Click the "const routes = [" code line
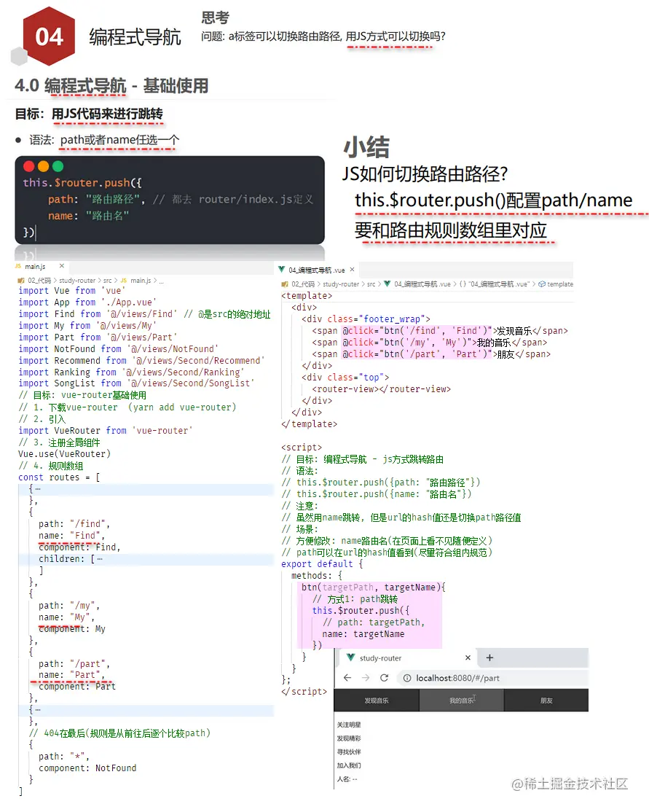This screenshot has height=812, width=649. tap(59, 477)
